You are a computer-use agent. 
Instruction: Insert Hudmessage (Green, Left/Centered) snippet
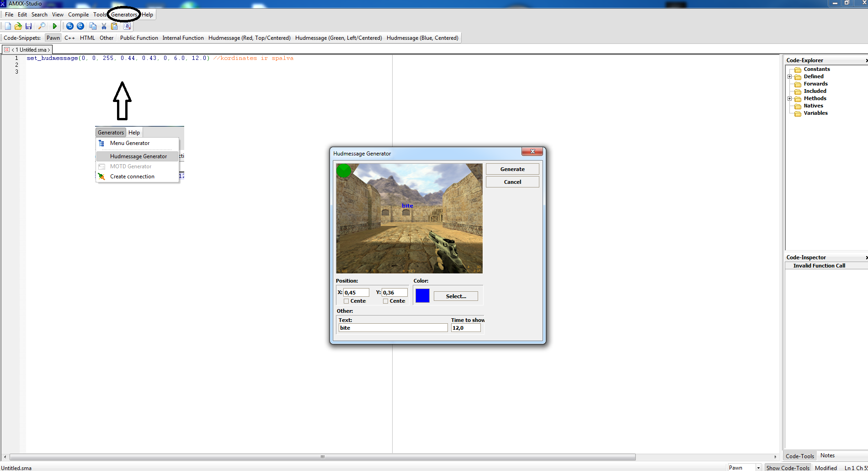click(339, 38)
